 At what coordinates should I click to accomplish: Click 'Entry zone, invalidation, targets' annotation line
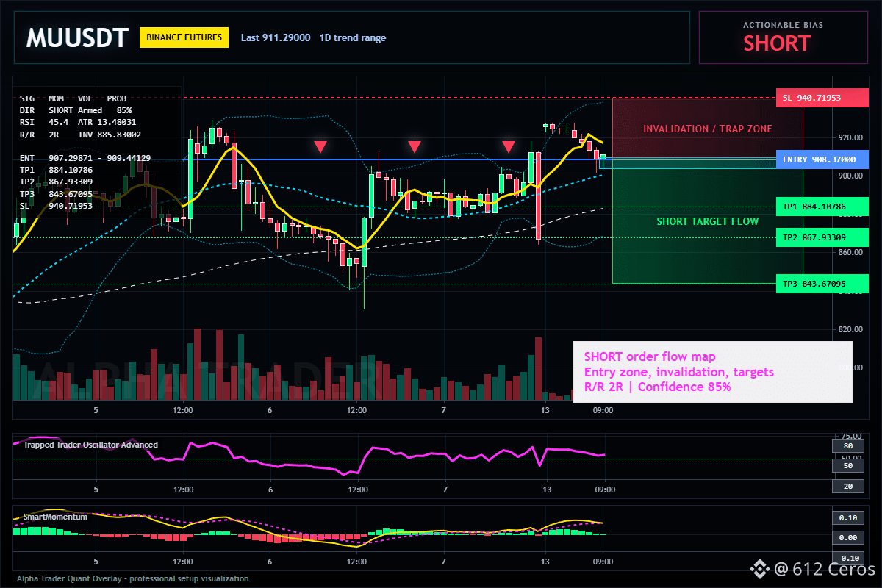point(679,372)
